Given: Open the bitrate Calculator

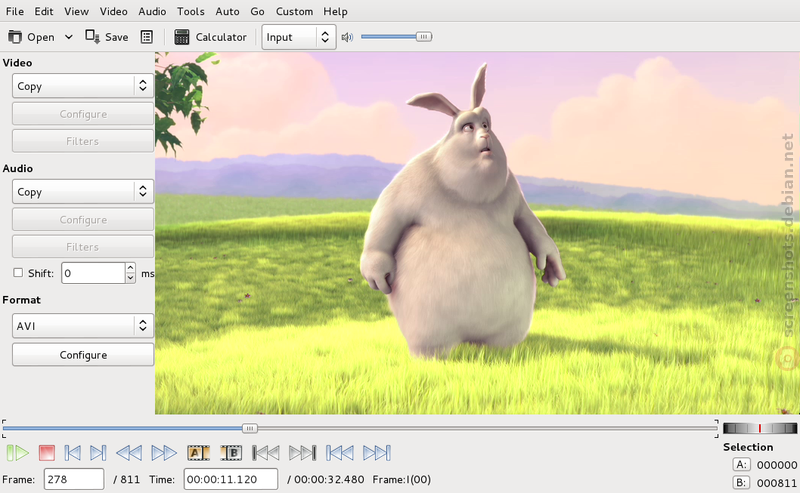Looking at the screenshot, I should [x=210, y=37].
